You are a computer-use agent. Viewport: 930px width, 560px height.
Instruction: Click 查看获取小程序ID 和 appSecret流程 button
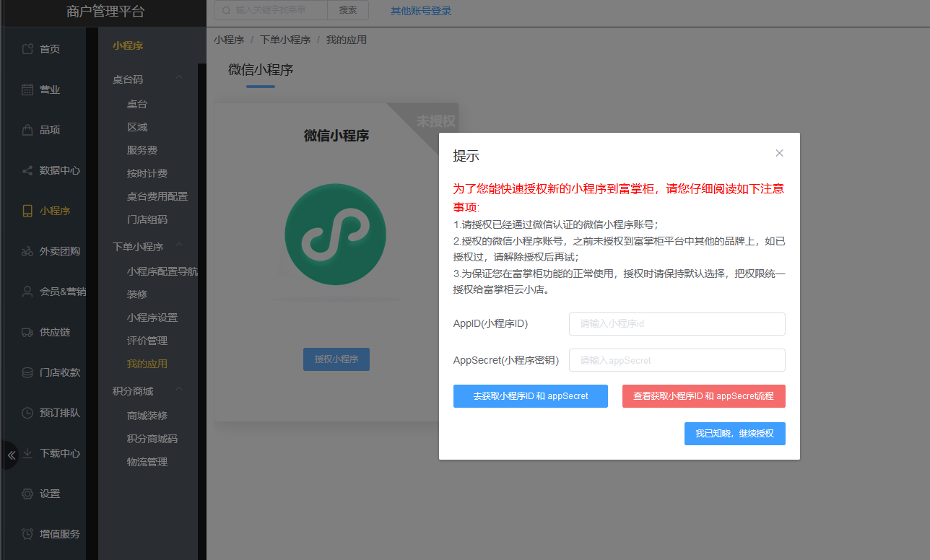pos(704,396)
